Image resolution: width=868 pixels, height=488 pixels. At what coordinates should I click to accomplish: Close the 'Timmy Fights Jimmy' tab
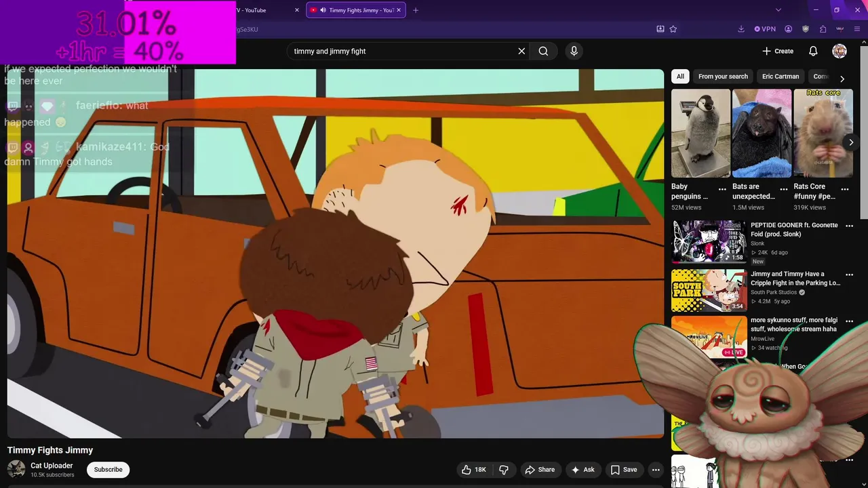point(399,10)
